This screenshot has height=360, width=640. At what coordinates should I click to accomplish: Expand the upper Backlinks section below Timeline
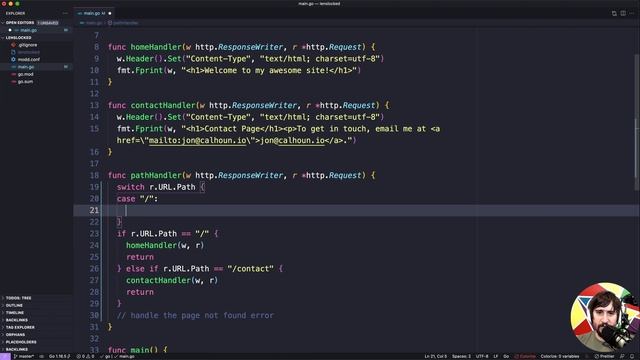tap(37, 320)
